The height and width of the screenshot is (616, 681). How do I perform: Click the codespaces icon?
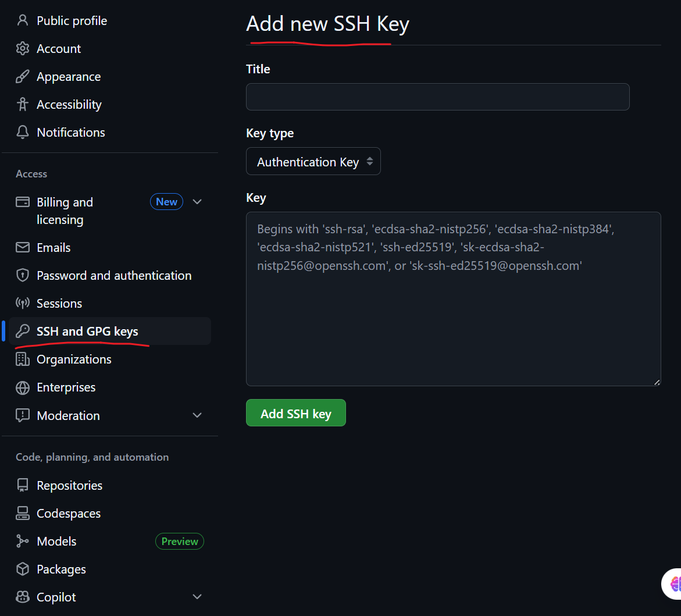tap(23, 513)
